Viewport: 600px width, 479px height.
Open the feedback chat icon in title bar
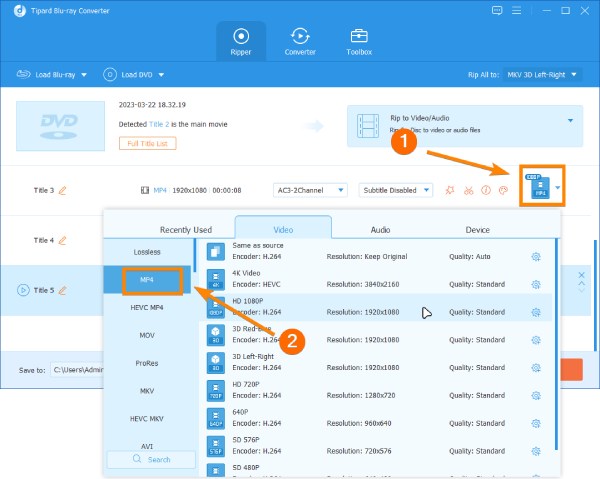497,11
